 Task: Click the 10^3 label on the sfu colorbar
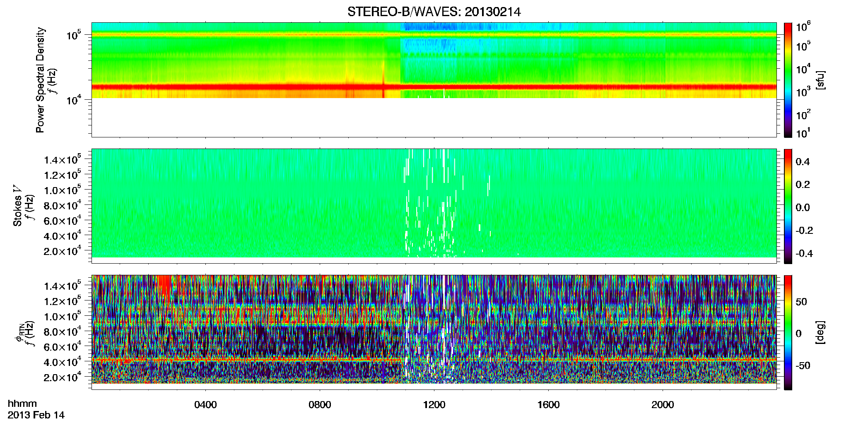tap(803, 92)
